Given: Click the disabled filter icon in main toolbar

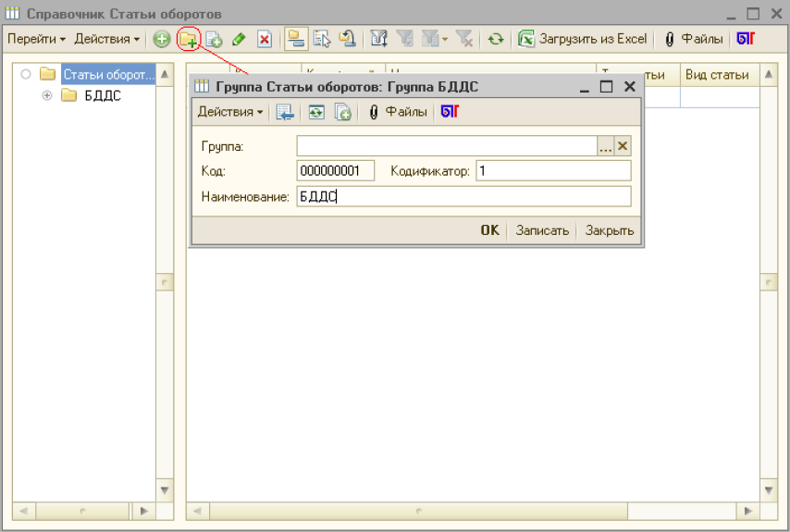Looking at the screenshot, I should 404,39.
